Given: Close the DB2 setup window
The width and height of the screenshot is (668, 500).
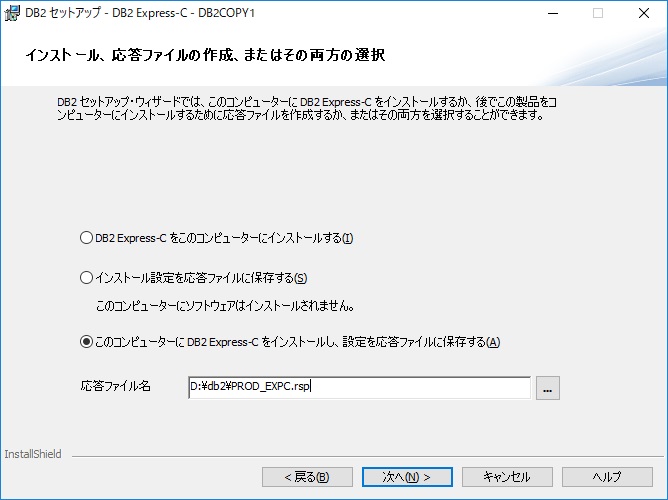Looking at the screenshot, I should (x=644, y=13).
